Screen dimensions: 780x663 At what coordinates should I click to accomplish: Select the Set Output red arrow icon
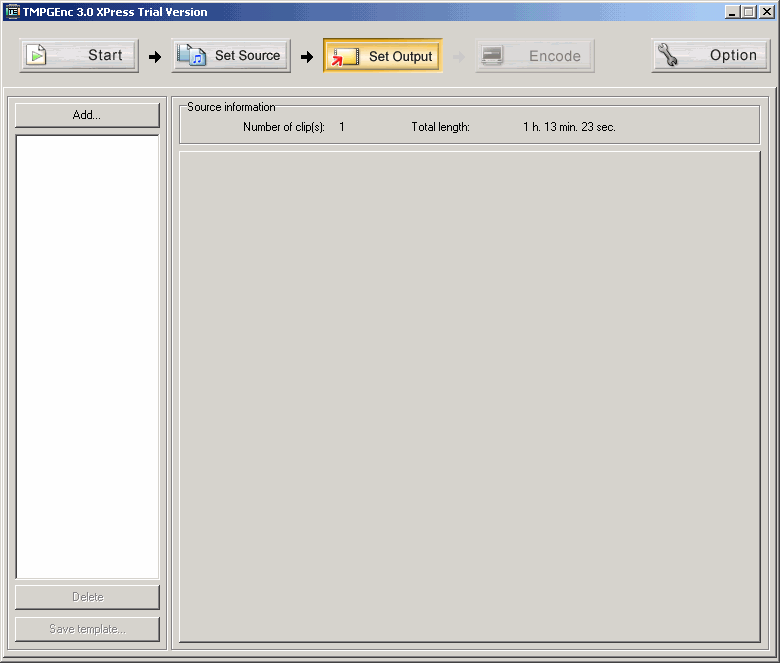[345, 56]
